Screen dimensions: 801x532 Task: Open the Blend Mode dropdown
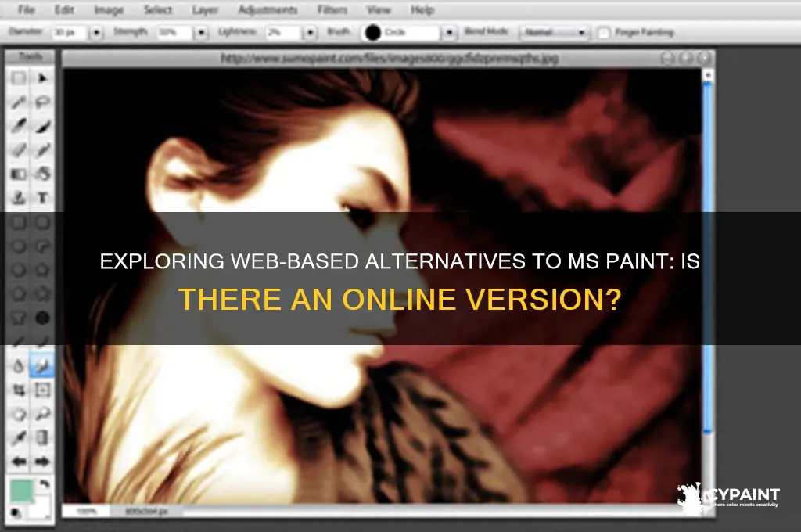coord(555,33)
